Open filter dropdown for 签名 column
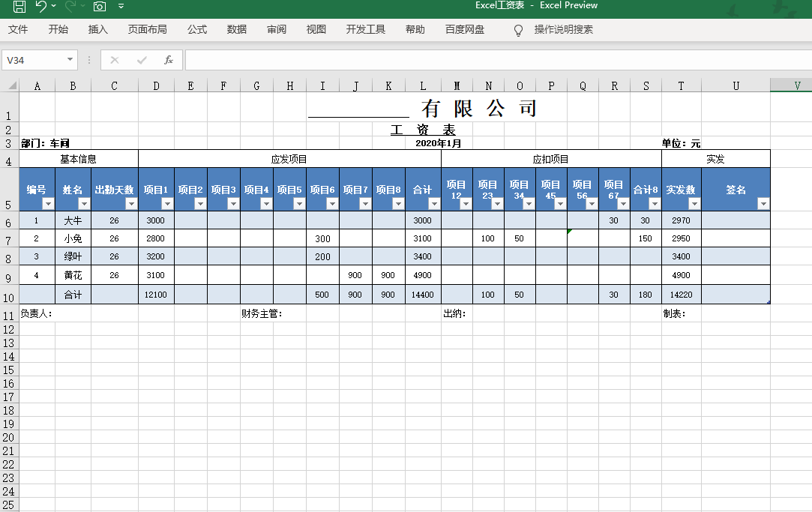Viewport: 812px width, 512px height. pos(763,204)
